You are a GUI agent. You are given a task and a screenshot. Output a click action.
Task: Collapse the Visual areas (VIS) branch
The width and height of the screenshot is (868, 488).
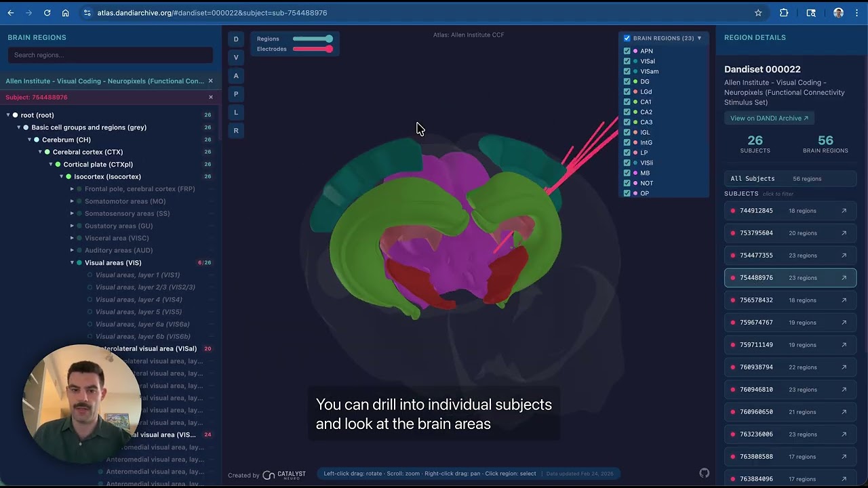[x=72, y=262]
